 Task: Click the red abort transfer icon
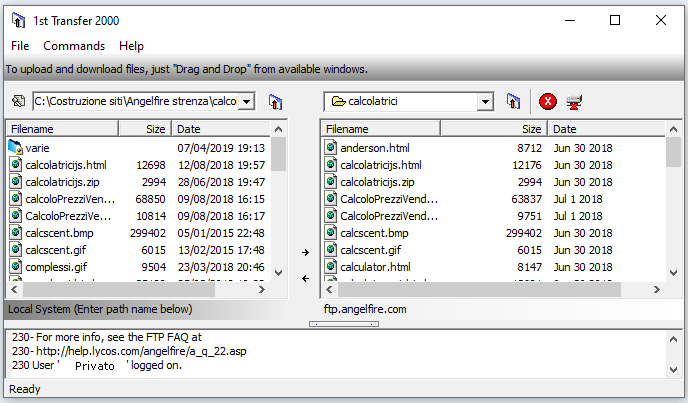tap(548, 102)
